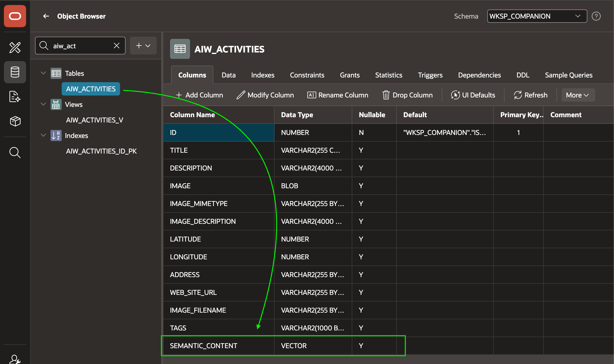Switch to the Dependencies tab
Screen dimensions: 614x364
pyautogui.click(x=480, y=75)
